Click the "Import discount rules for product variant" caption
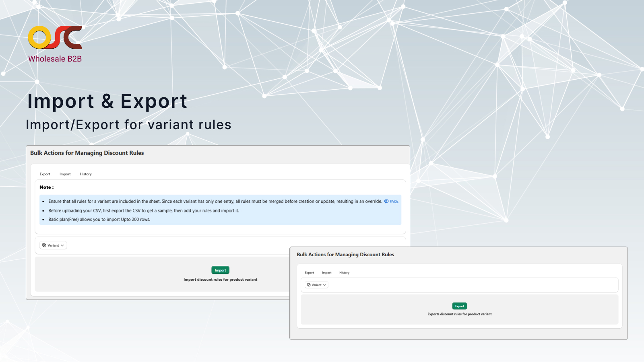Image resolution: width=644 pixels, height=362 pixels. (220, 280)
